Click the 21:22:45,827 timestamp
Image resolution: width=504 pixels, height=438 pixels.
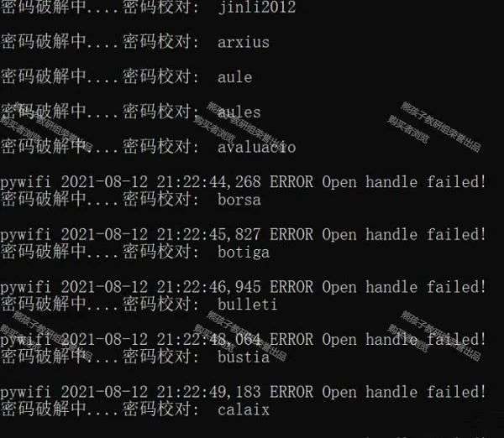pos(208,234)
